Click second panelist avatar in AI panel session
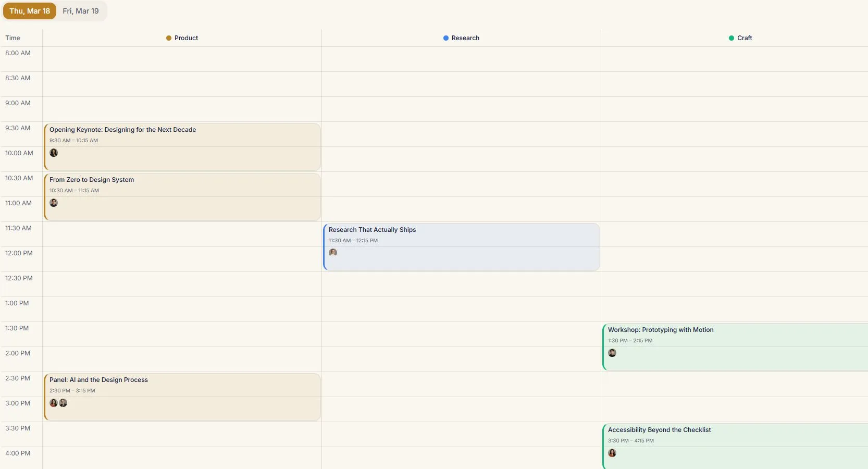 [63, 403]
